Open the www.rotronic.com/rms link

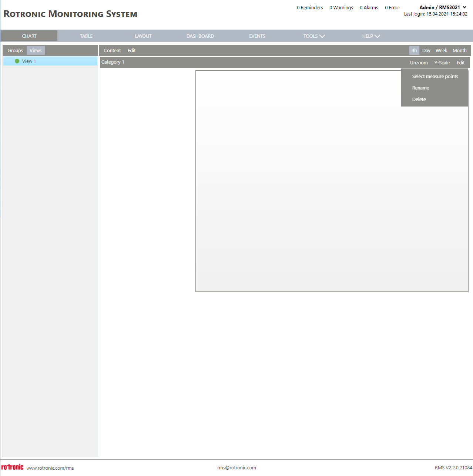[50, 468]
